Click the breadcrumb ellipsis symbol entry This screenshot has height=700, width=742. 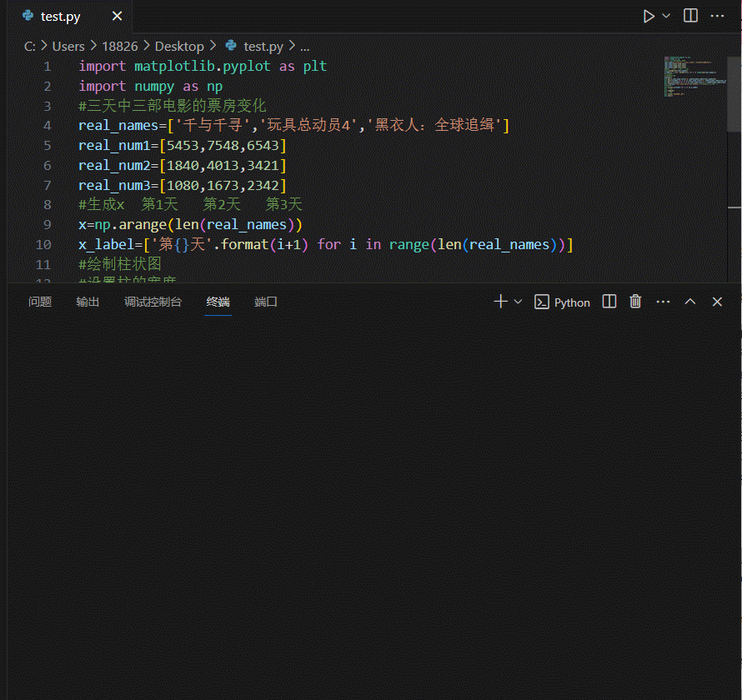(305, 47)
